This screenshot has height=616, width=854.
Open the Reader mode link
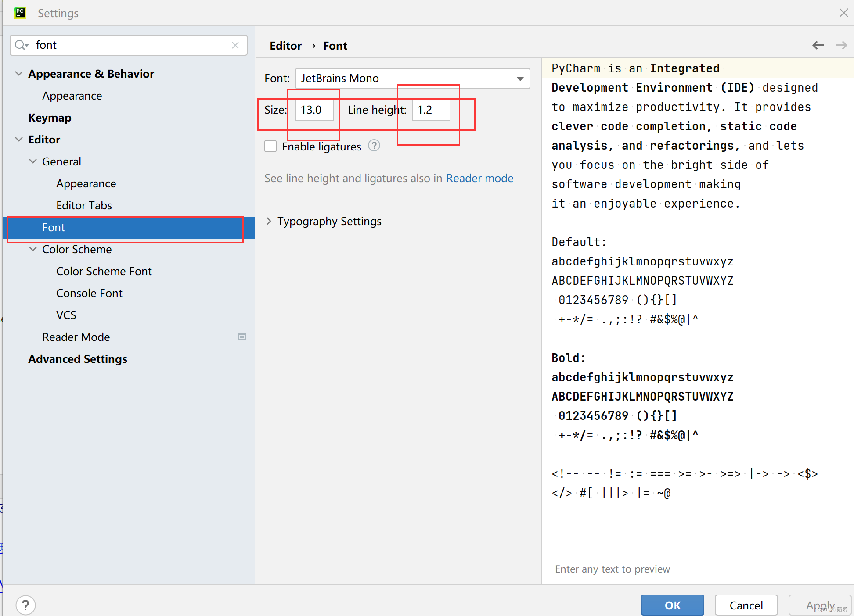479,178
